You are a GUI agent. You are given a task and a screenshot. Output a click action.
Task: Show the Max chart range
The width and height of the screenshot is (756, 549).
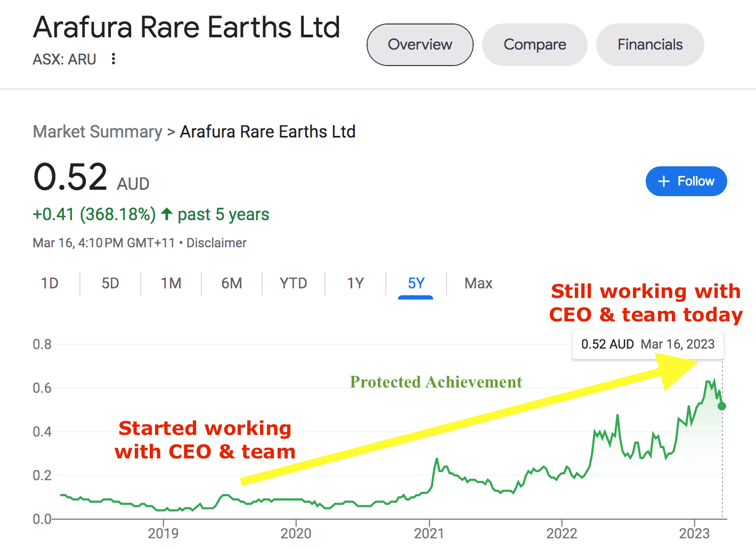pyautogui.click(x=478, y=283)
